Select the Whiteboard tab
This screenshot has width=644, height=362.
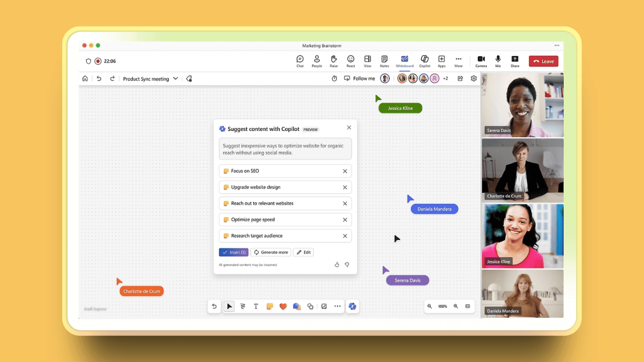point(405,61)
